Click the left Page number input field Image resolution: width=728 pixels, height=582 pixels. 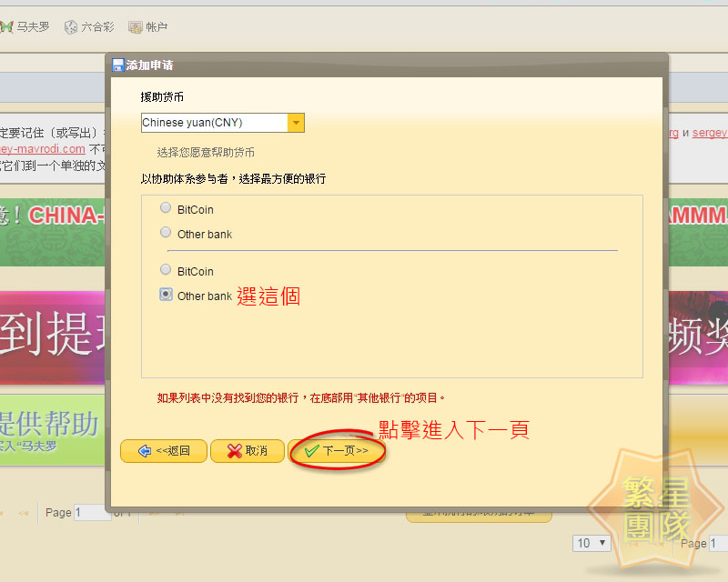click(92, 513)
